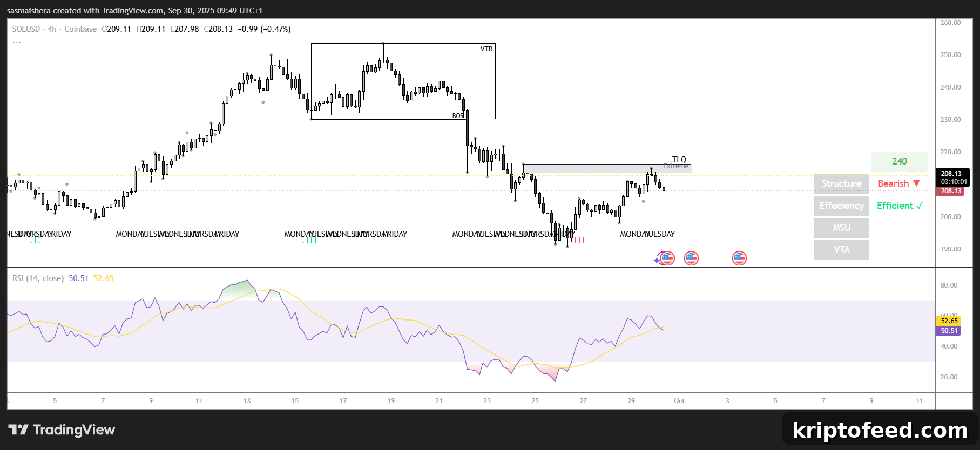Click date 23 on the time axis
Image resolution: width=980 pixels, height=450 pixels.
(x=487, y=401)
